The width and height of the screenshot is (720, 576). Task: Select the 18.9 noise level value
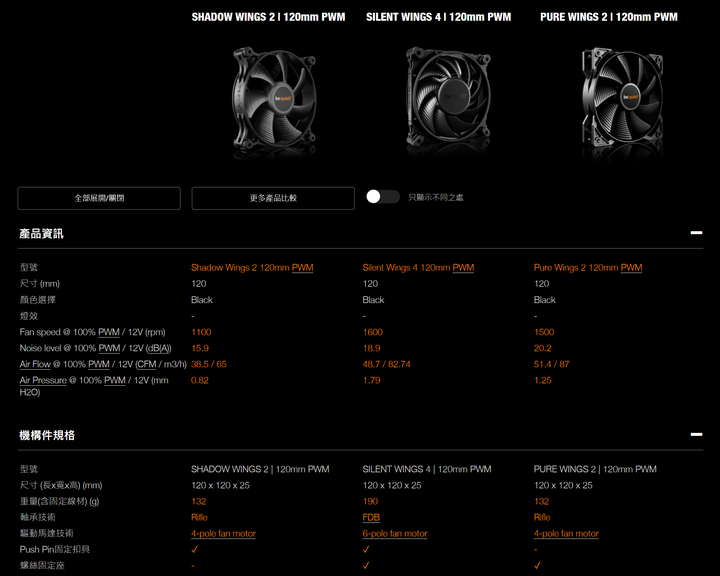point(371,348)
